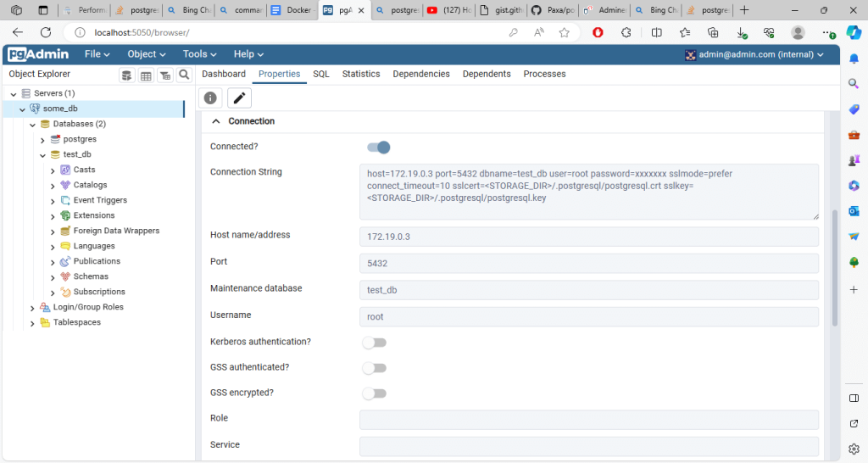Screen dimensions: 868x463
Task: Switch to the SQL tab
Action: [x=320, y=74]
